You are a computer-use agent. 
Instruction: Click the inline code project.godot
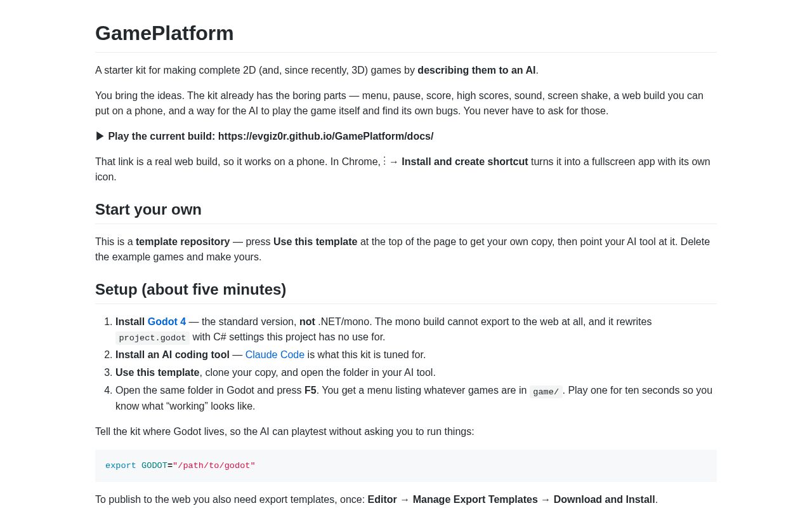152,338
